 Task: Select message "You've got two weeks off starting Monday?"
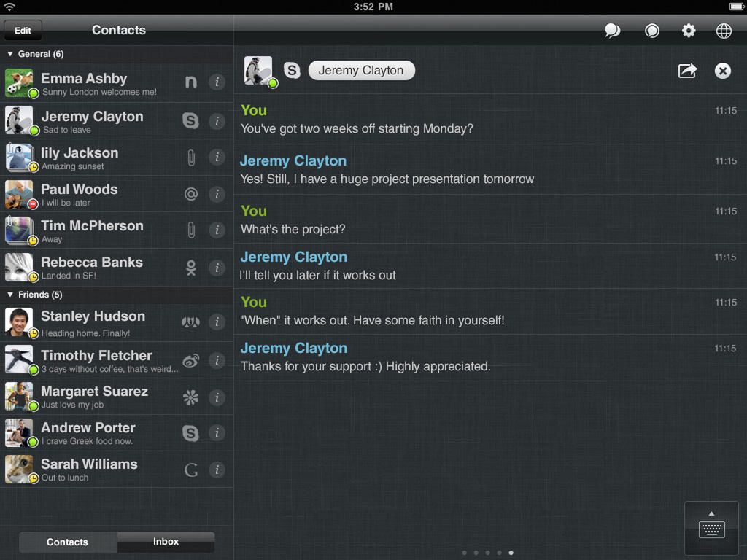pyautogui.click(x=357, y=128)
